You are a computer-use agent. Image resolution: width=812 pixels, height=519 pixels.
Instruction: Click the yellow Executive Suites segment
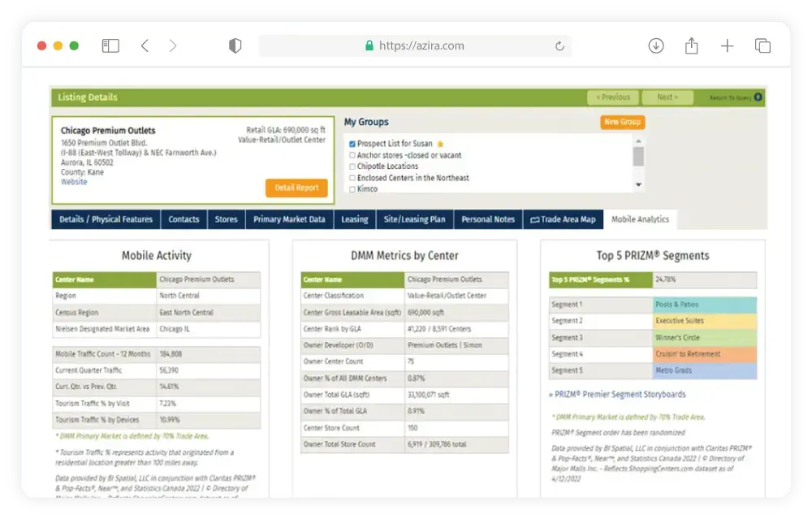(x=704, y=321)
